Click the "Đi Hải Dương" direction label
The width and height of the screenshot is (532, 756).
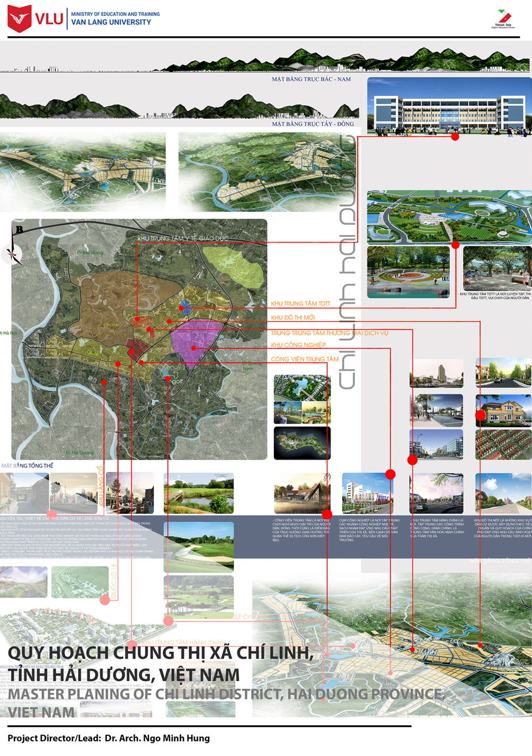click(80, 453)
